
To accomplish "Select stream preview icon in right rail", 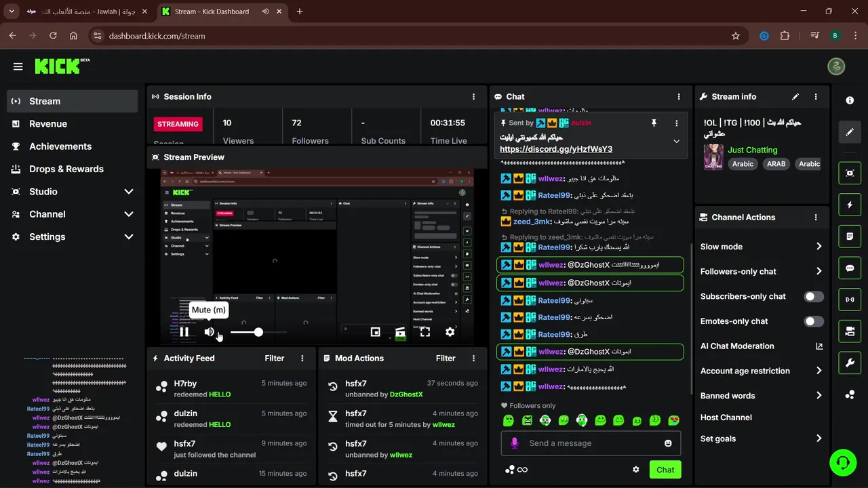I will pos(850,173).
